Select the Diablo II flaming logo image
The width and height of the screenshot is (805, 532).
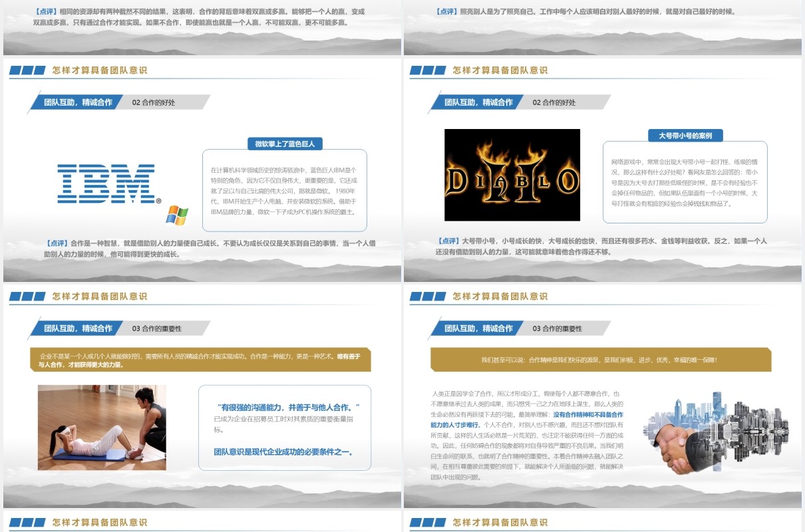(x=512, y=175)
